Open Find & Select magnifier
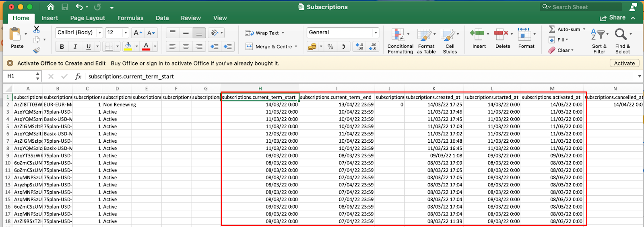The image size is (644, 227). (622, 41)
